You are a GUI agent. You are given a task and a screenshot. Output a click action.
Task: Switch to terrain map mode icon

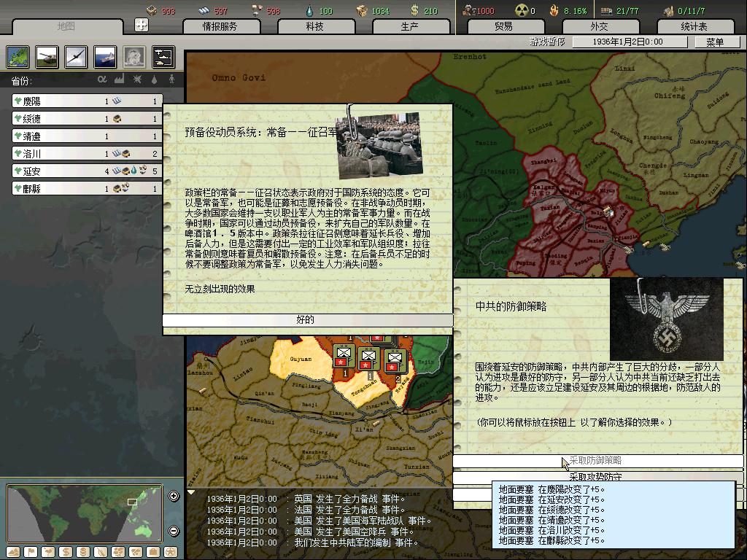13,551
